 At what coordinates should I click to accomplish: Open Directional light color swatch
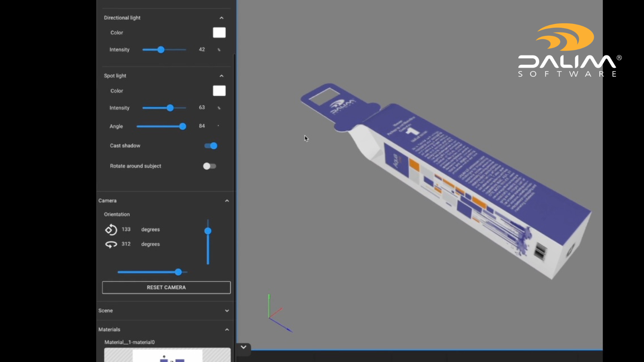[x=219, y=33]
